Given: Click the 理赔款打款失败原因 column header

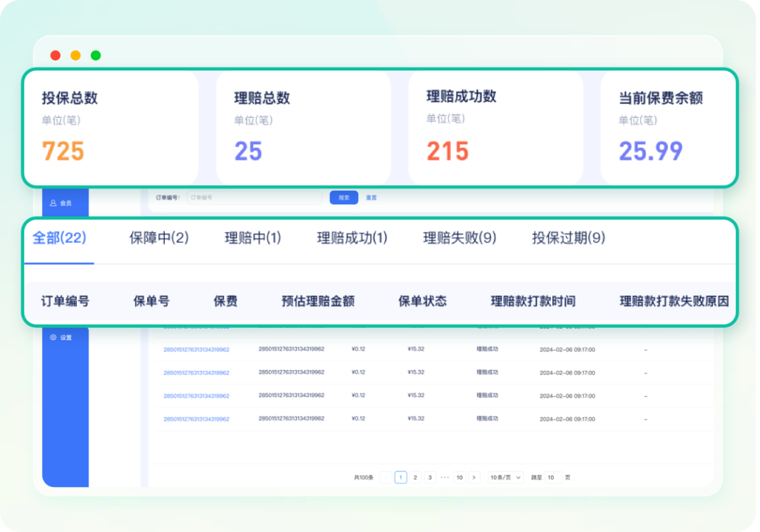Looking at the screenshot, I should coord(674,301).
